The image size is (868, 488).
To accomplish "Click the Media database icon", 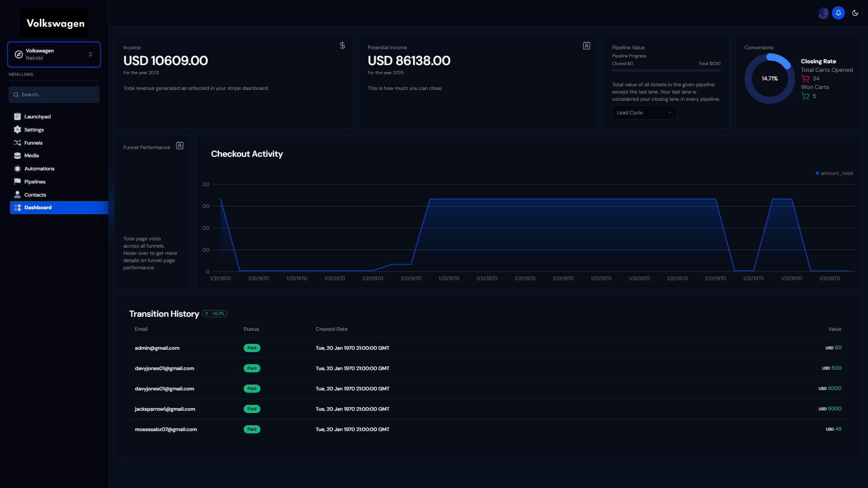I will pyautogui.click(x=17, y=155).
